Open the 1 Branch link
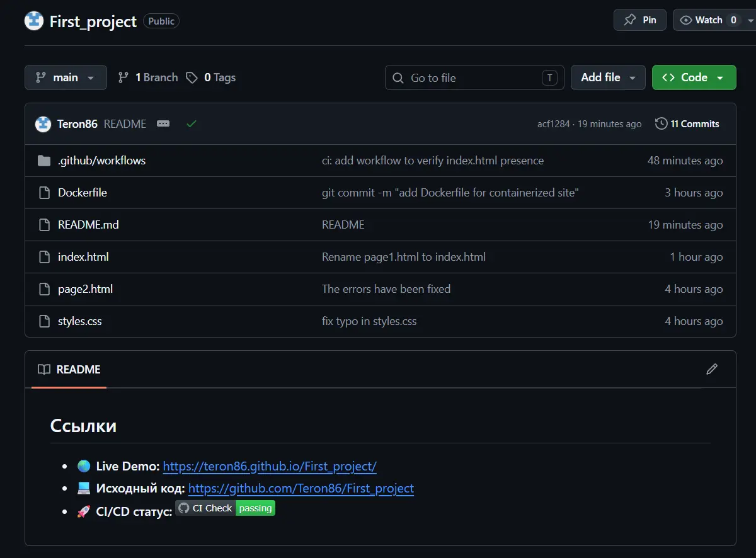Viewport: 756px width, 558px height. (x=148, y=77)
